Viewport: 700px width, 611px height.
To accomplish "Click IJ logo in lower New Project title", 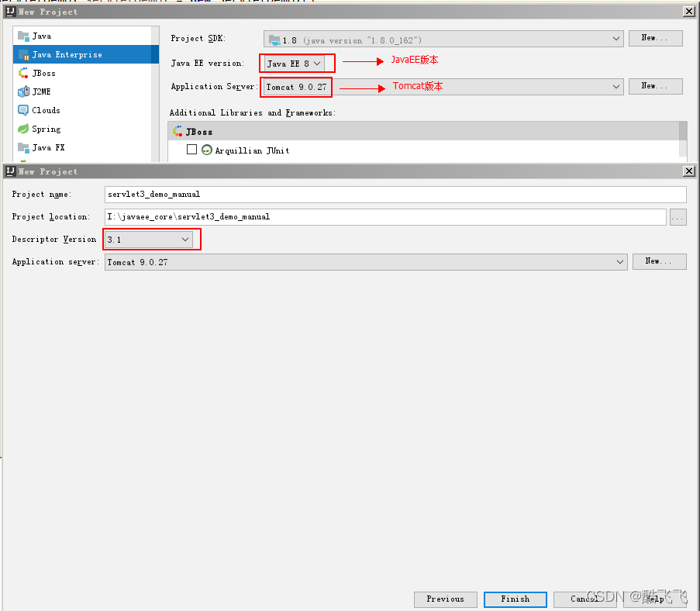I will [10, 171].
